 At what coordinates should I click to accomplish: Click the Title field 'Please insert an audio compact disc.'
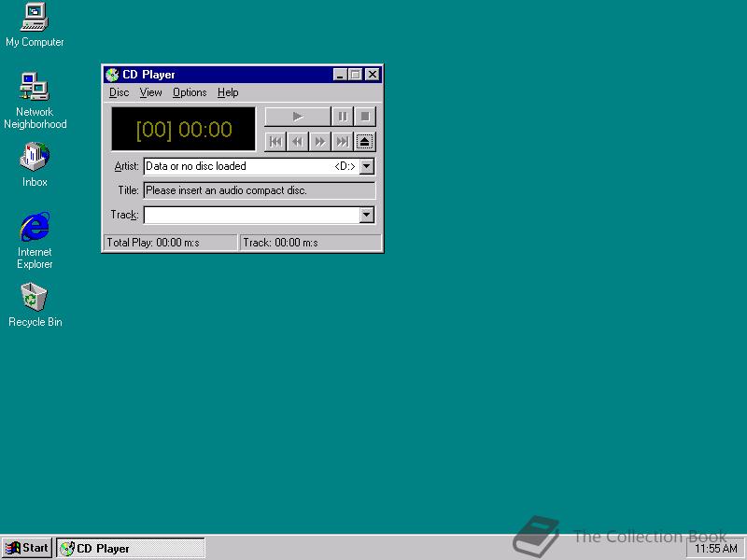260,190
